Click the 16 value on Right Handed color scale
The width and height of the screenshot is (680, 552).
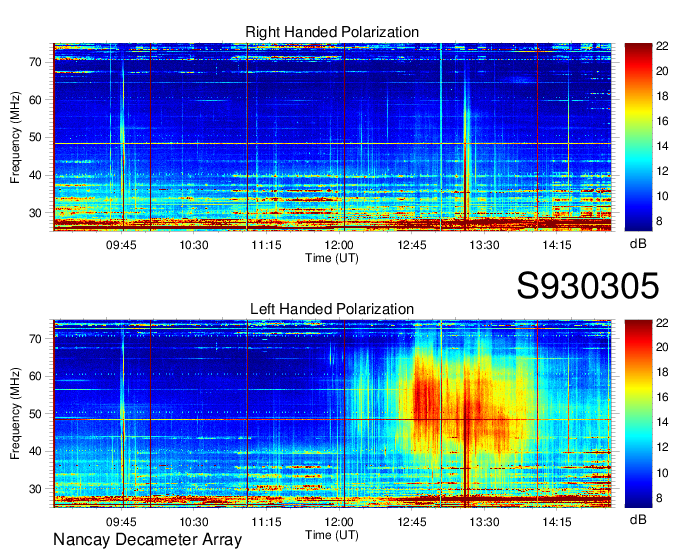[x=662, y=121]
